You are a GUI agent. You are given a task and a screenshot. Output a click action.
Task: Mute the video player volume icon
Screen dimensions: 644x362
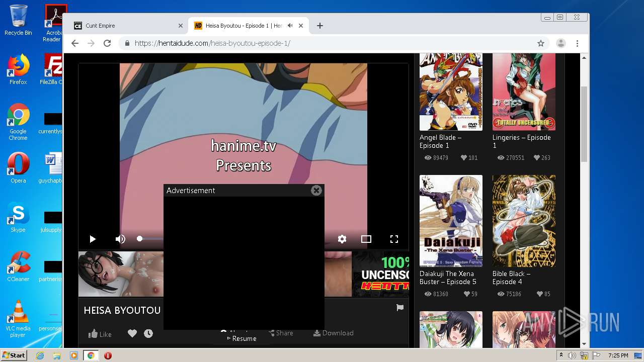[x=120, y=239]
